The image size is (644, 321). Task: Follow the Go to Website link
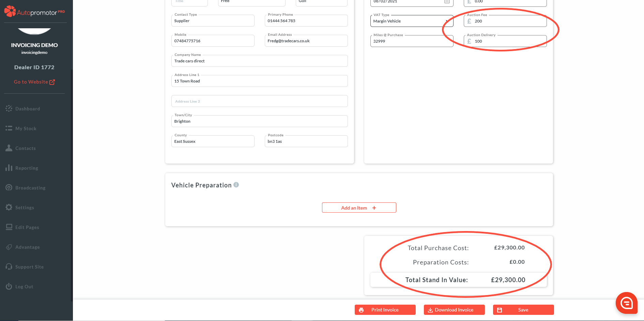[34, 82]
